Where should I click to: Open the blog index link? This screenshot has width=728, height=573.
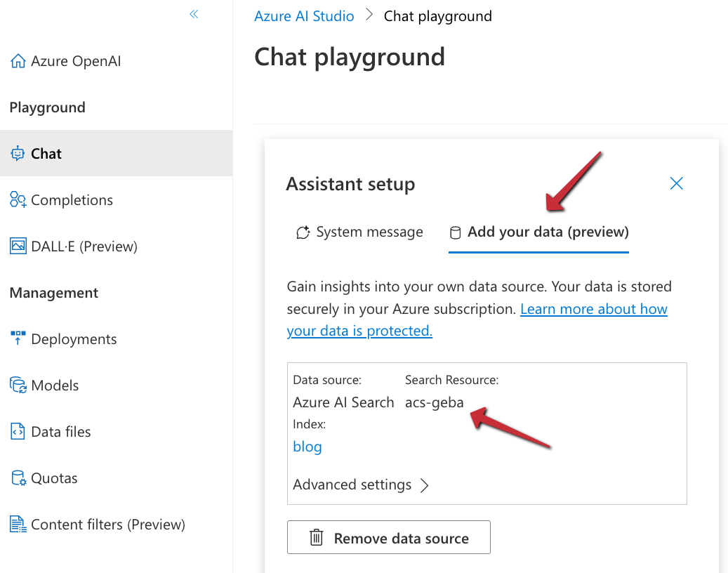pyautogui.click(x=307, y=447)
